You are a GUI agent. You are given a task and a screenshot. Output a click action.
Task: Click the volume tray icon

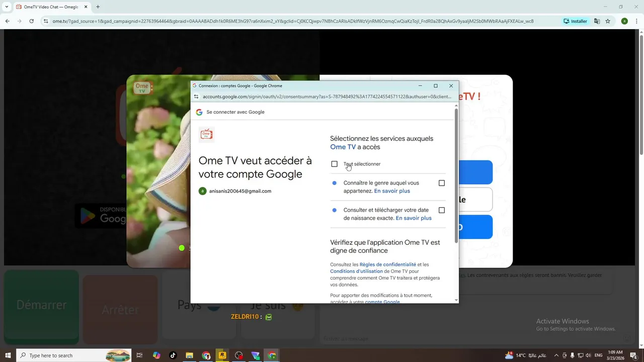pos(587,355)
